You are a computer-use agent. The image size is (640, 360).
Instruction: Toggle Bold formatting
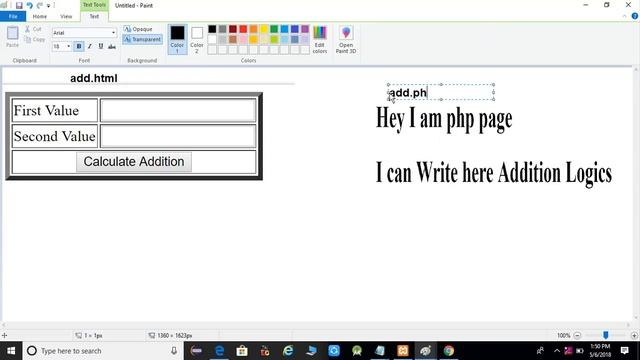click(x=79, y=47)
